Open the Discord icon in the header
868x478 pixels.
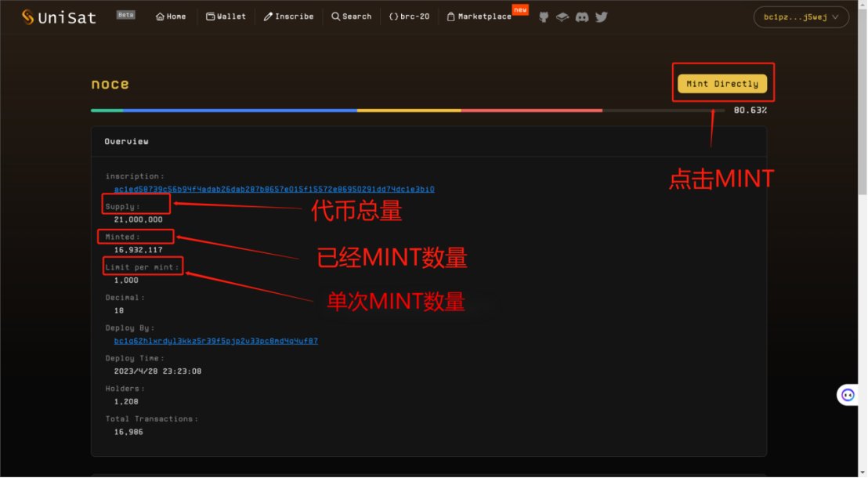[581, 16]
